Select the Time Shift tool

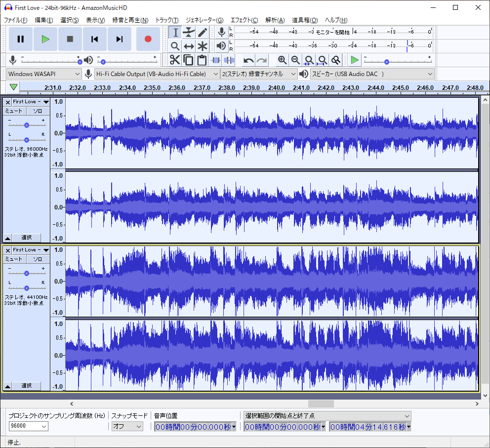pyautogui.click(x=189, y=46)
